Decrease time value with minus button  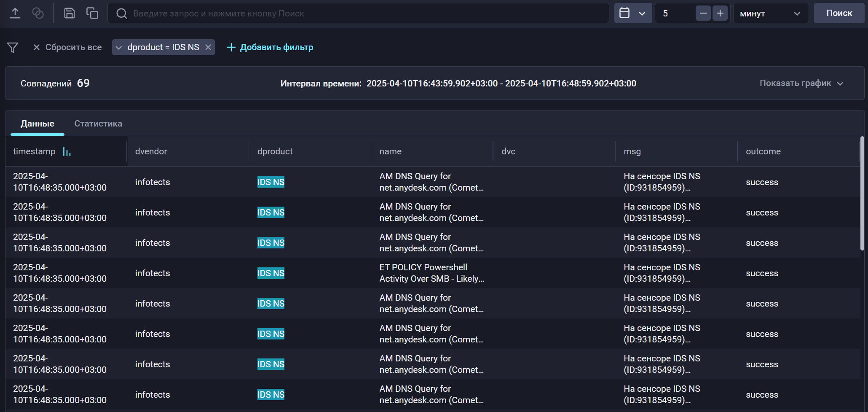tap(703, 13)
